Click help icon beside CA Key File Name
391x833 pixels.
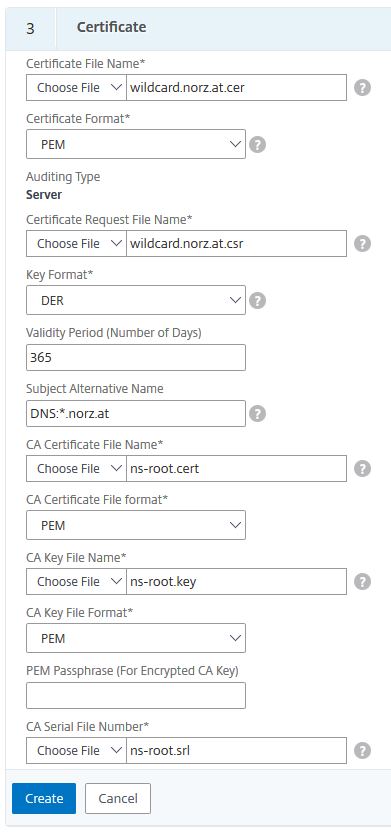[x=362, y=582]
